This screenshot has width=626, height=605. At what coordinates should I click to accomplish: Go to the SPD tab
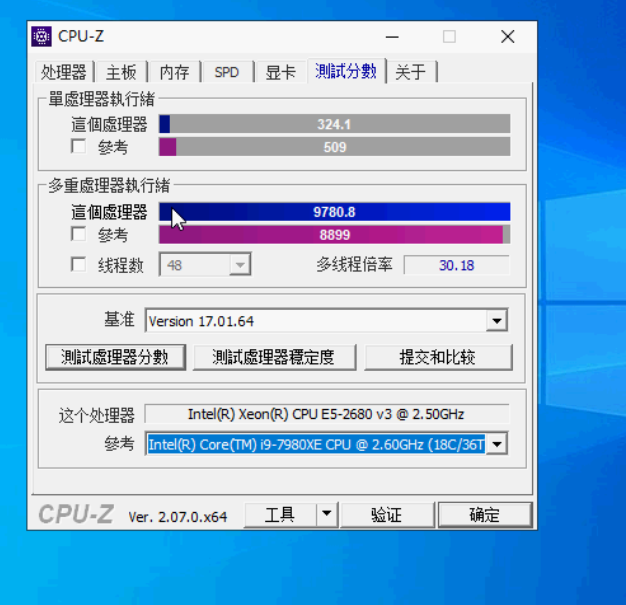click(x=227, y=72)
